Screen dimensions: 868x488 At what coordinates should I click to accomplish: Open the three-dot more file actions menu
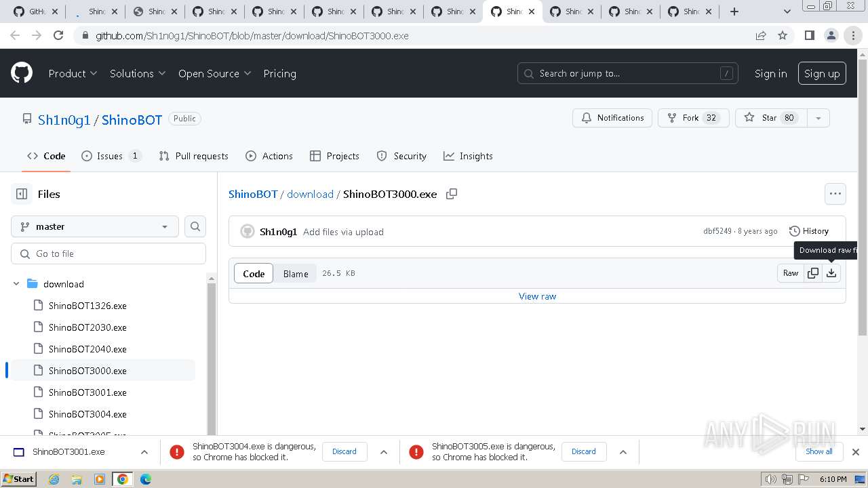835,194
